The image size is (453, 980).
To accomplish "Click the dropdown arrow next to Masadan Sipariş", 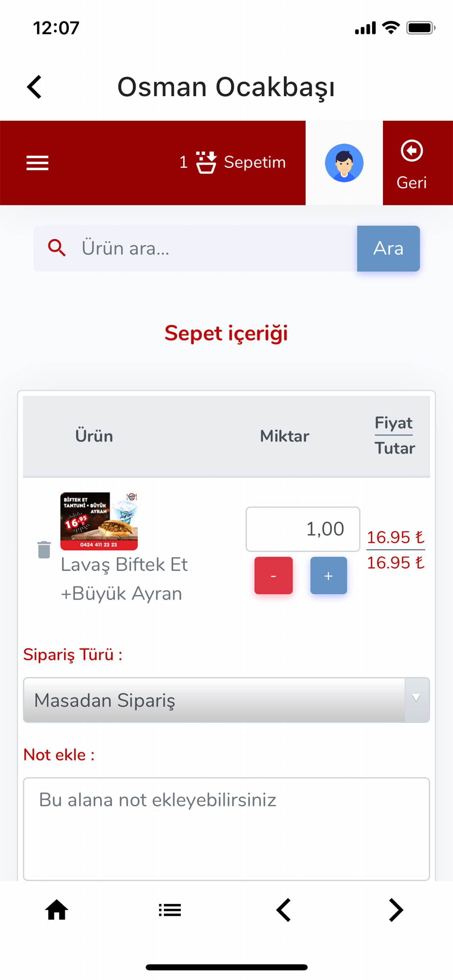I will (x=417, y=699).
